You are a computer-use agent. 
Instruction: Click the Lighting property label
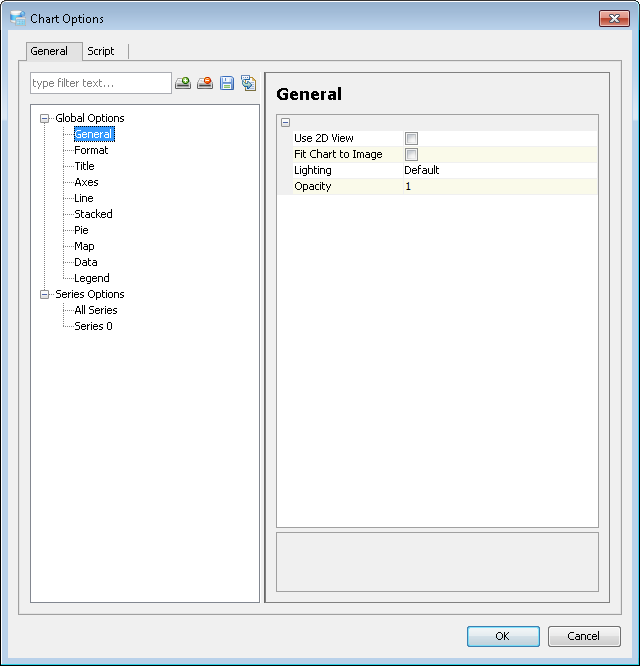click(313, 170)
